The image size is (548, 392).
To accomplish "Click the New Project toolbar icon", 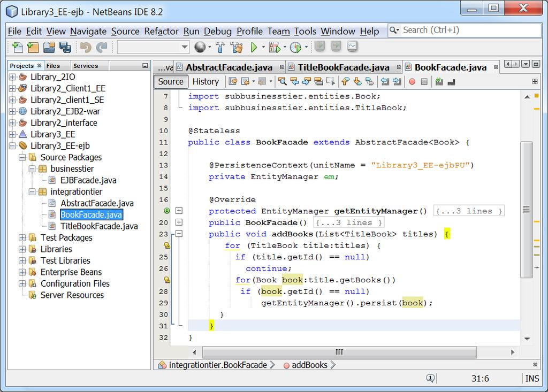I will click(33, 47).
